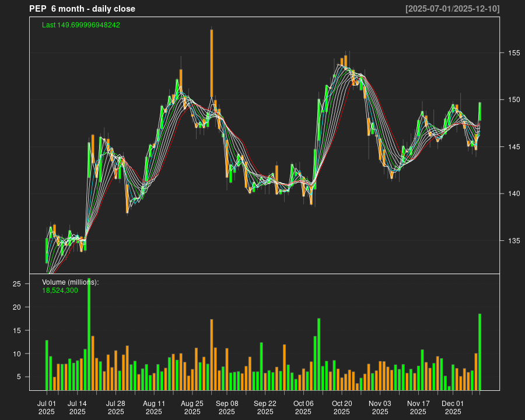Click the green 18,524,300 volume value
Screen dimensions: 525x420
point(60,290)
